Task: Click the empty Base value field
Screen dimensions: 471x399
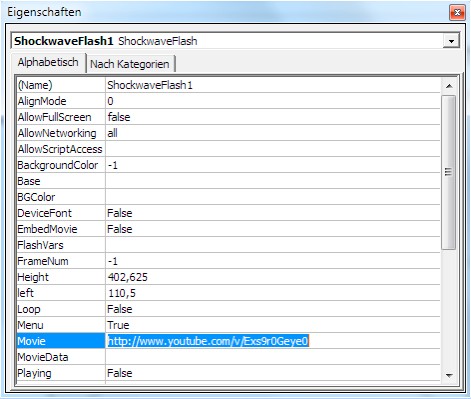Action: (273, 181)
